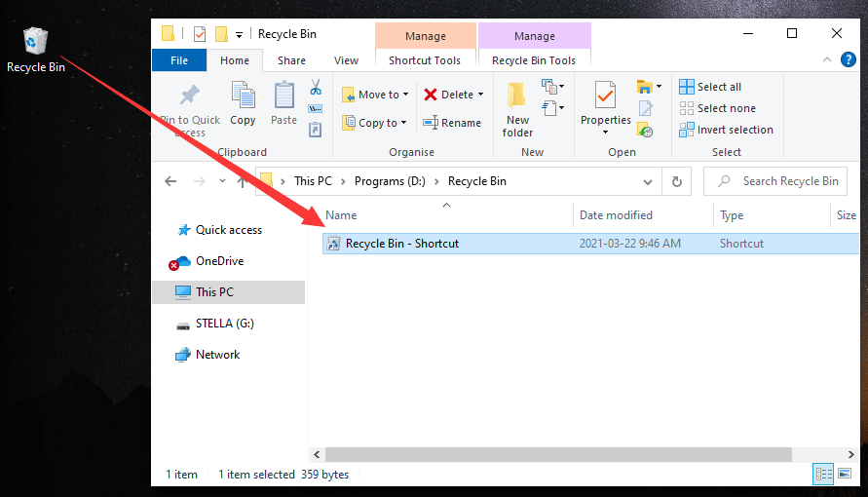Image resolution: width=868 pixels, height=497 pixels.
Task: Select Quick access in navigation pane
Action: pos(229,230)
